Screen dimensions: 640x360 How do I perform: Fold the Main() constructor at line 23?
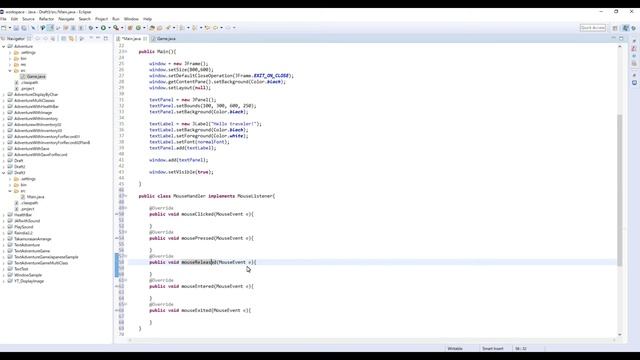click(126, 51)
